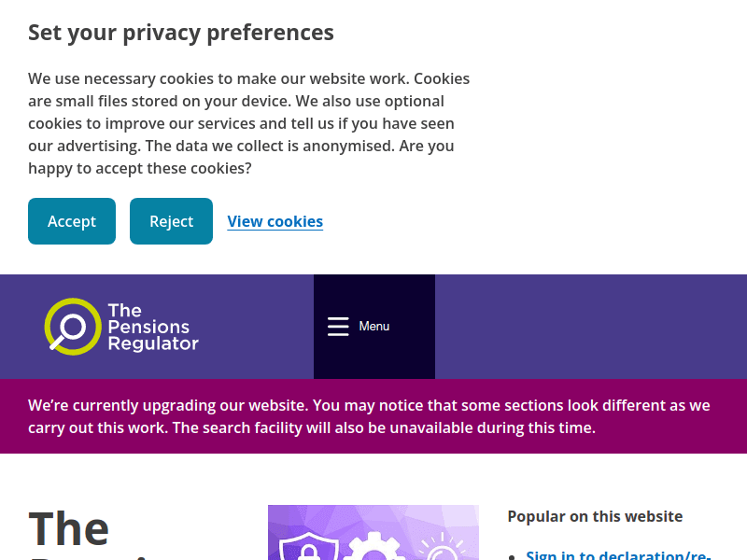Viewport: 747px width, 560px height.
Task: Click the three-line menu icon
Action: [337, 326]
